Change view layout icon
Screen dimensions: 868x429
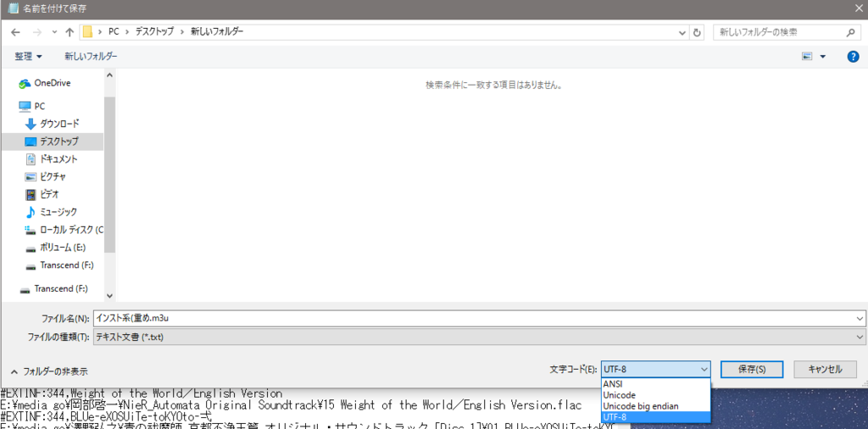point(807,57)
